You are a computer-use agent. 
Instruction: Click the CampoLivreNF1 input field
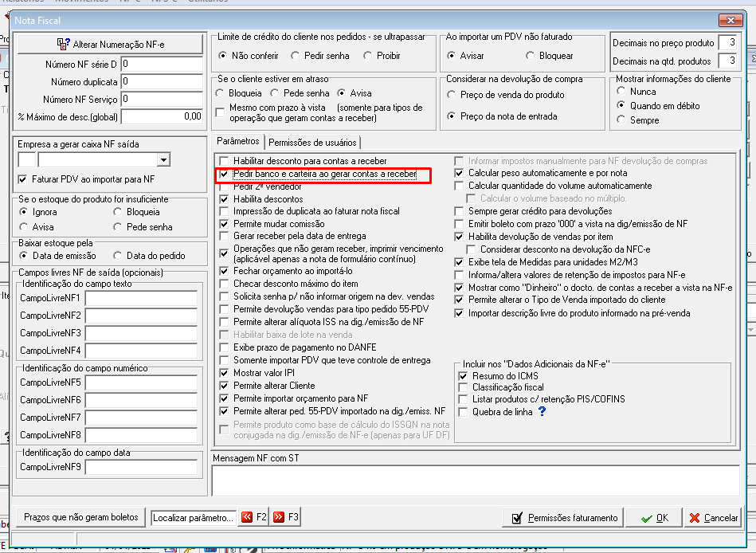141,298
